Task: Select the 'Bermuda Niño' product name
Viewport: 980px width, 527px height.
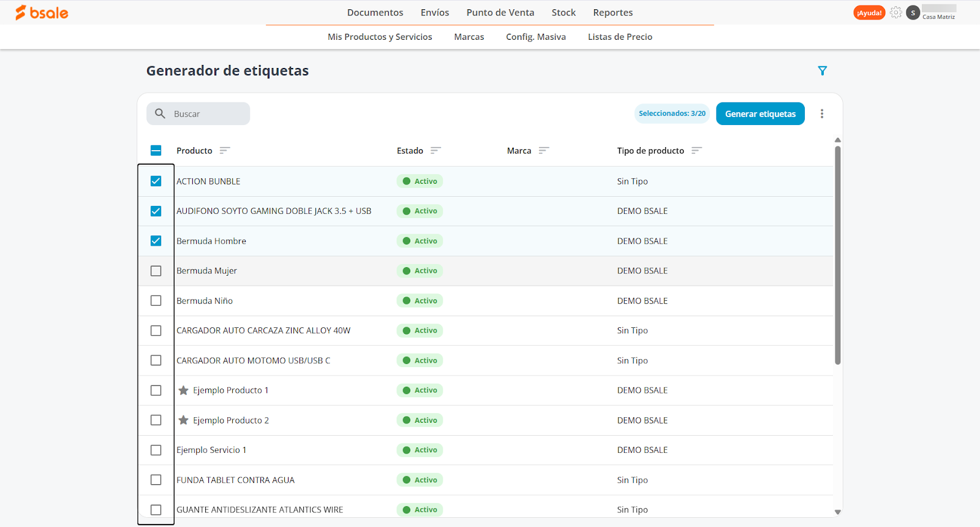Action: [205, 301]
